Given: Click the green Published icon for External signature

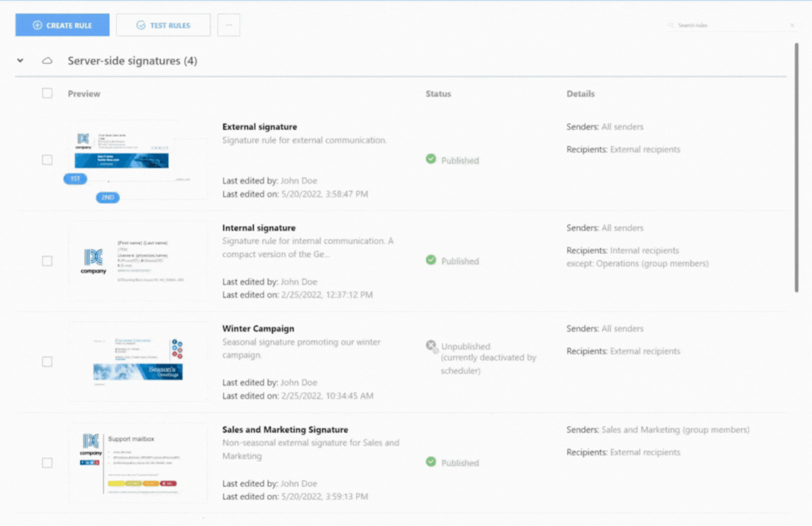Looking at the screenshot, I should (431, 159).
